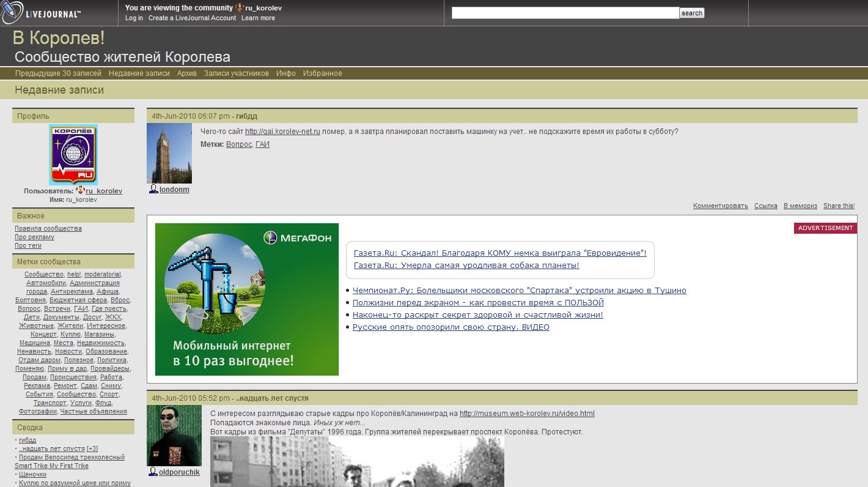Open the Korolev community avatar image
Image resolution: width=868 pixels, height=487 pixels.
[x=73, y=155]
